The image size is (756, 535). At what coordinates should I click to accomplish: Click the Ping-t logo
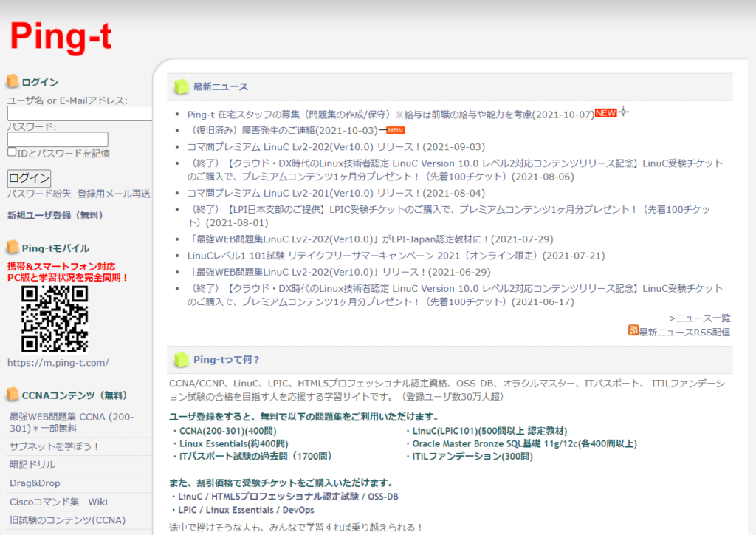point(61,37)
